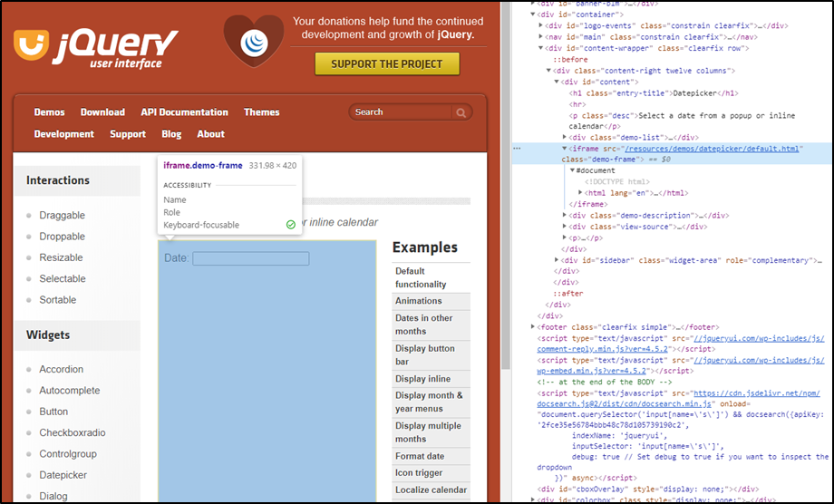Click the search magnifier icon
Viewport: 834px width, 504px height.
[461, 112]
